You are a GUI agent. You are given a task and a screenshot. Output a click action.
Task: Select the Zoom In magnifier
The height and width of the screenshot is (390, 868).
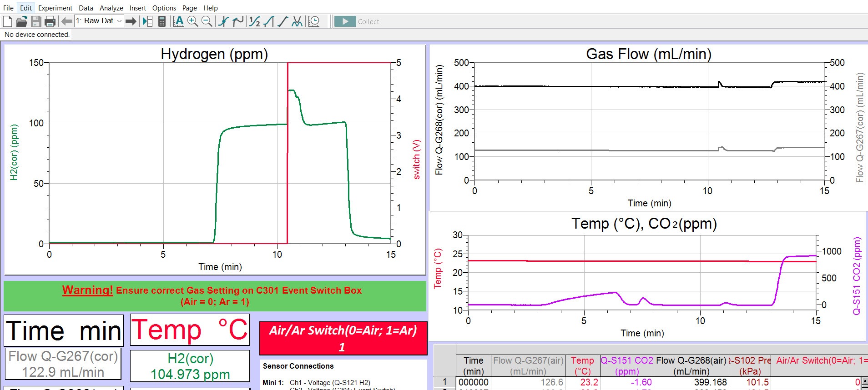(x=193, y=21)
